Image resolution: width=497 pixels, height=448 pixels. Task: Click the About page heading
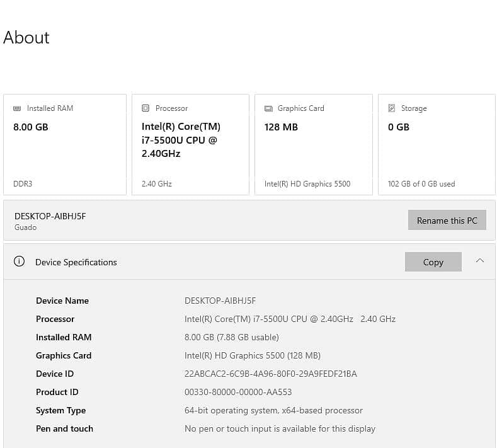(x=26, y=37)
